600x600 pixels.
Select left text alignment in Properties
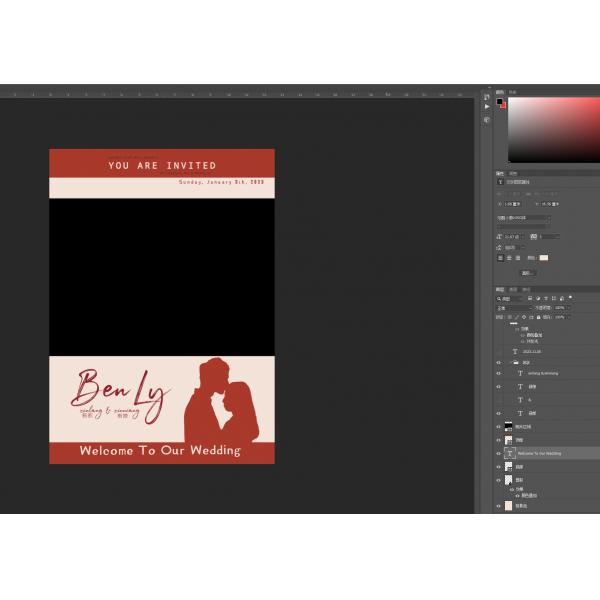click(500, 257)
